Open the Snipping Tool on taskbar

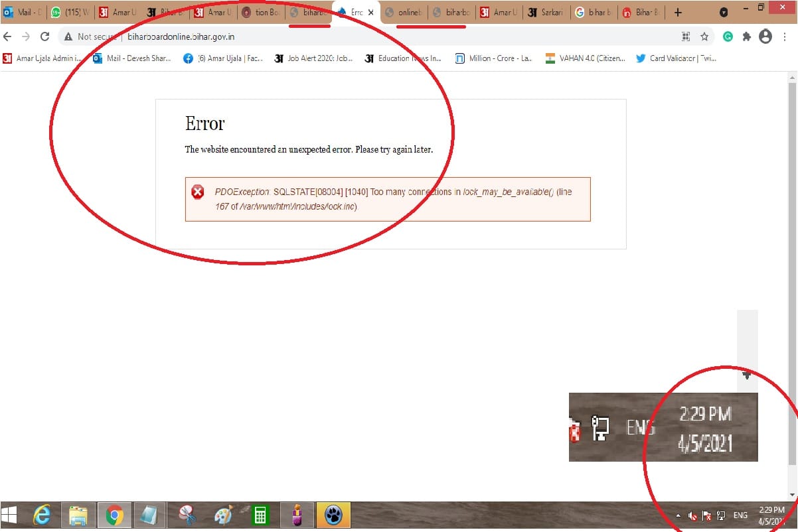[x=188, y=515]
